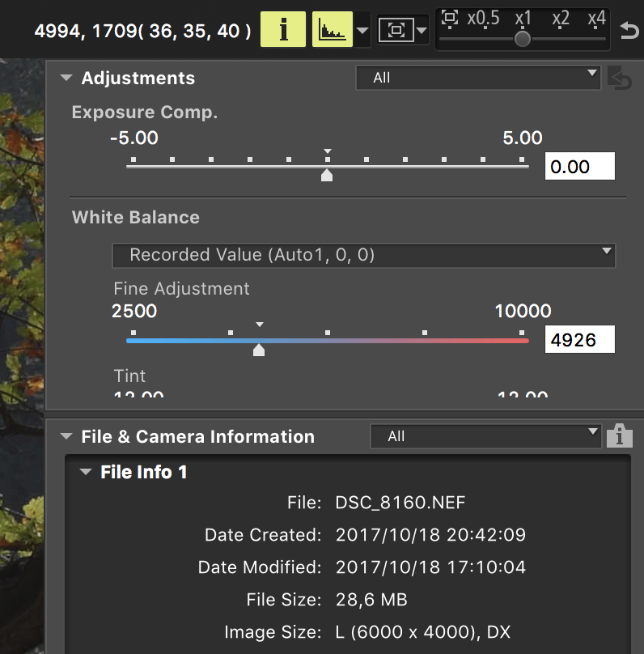
Task: Click the white balance color temperature slider
Action: [x=327, y=341]
